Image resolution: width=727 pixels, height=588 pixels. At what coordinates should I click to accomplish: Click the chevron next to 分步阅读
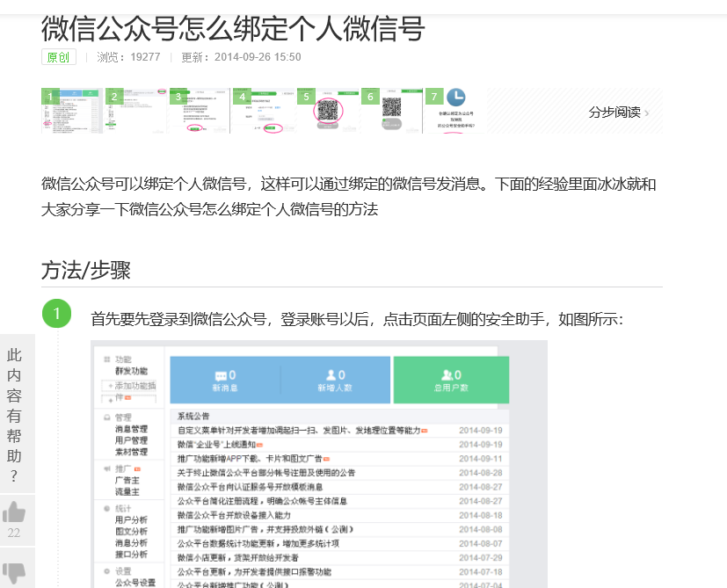click(647, 113)
